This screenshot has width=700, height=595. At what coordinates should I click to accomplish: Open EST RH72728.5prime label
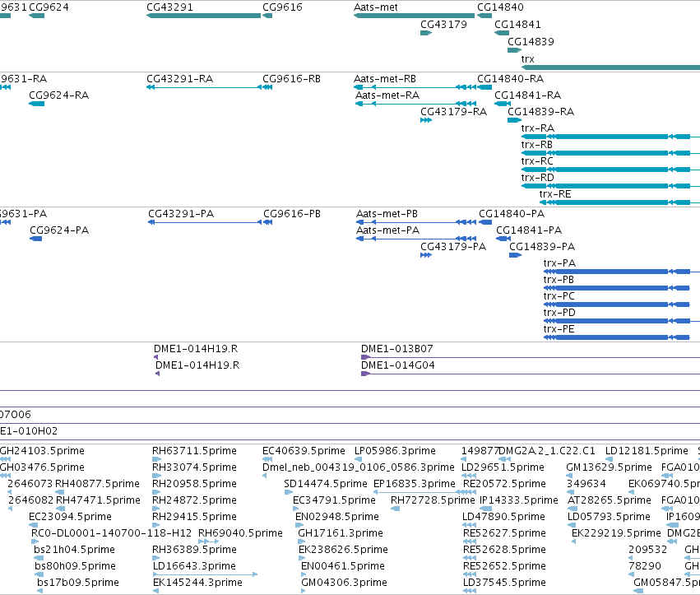[433, 500]
